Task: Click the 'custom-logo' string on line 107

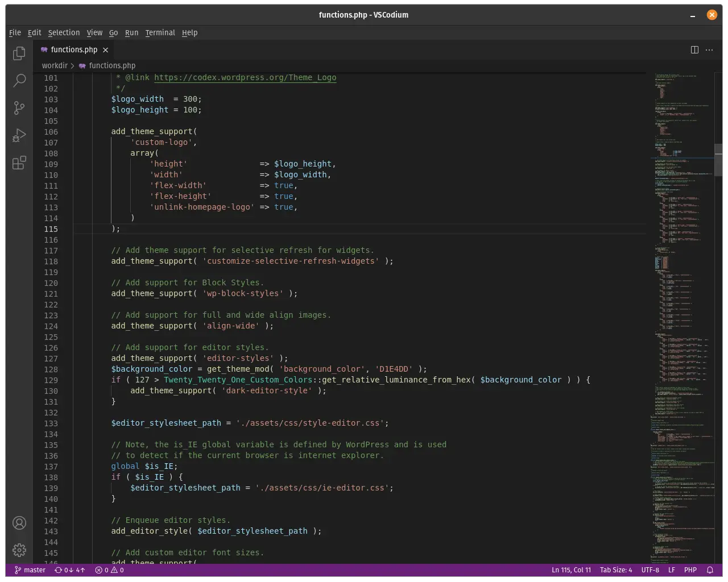Action: [x=162, y=143]
